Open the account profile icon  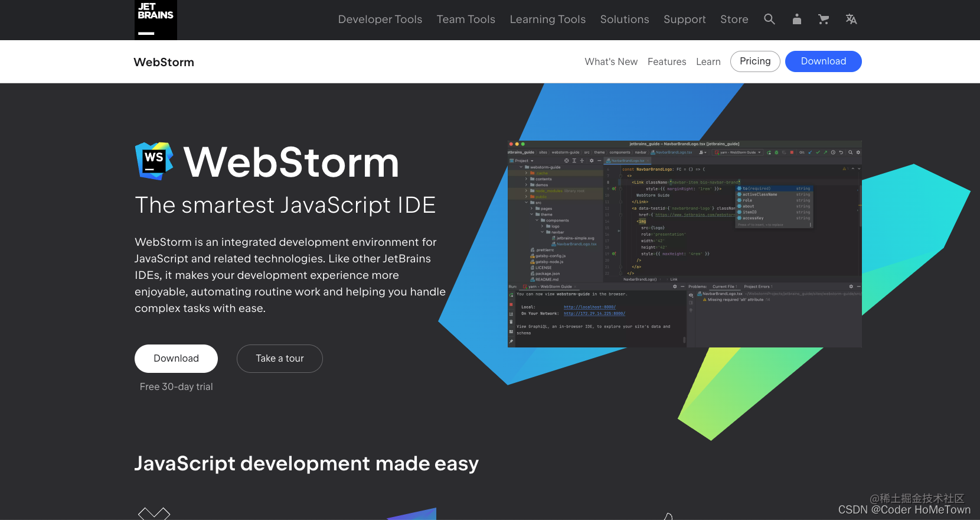coord(797,19)
